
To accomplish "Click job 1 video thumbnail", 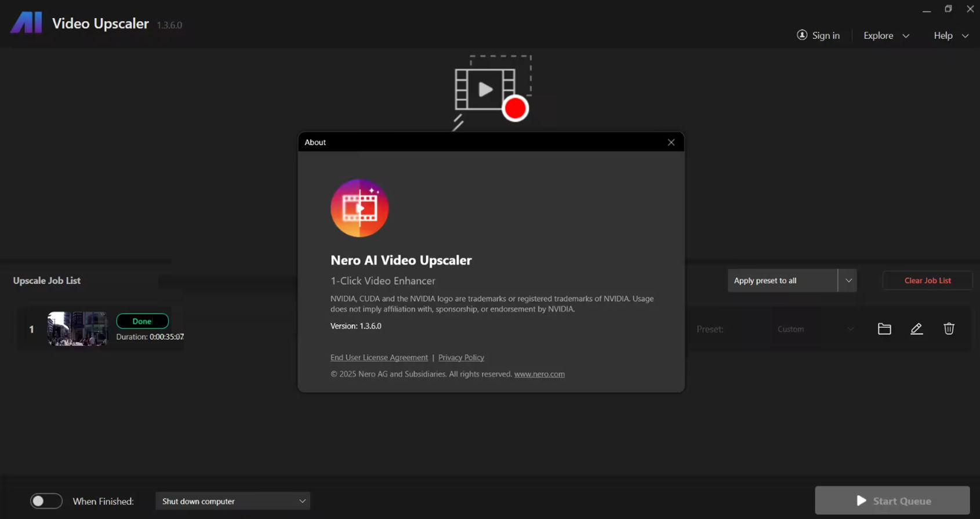I will point(78,329).
